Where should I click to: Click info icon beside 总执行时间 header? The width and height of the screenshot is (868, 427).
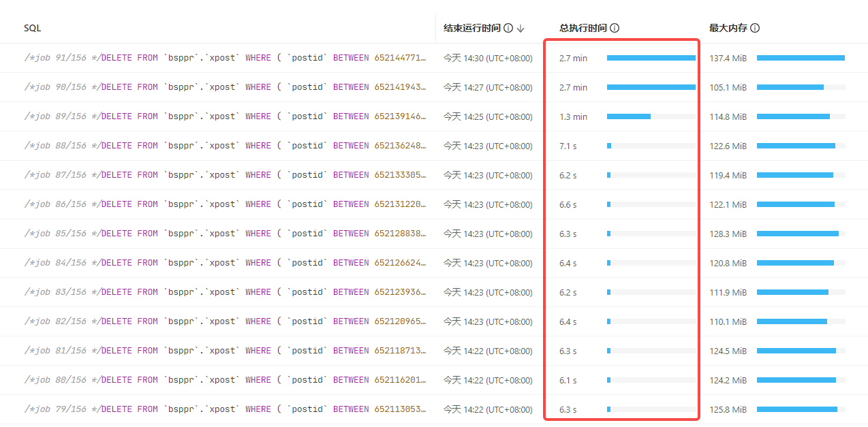point(615,28)
